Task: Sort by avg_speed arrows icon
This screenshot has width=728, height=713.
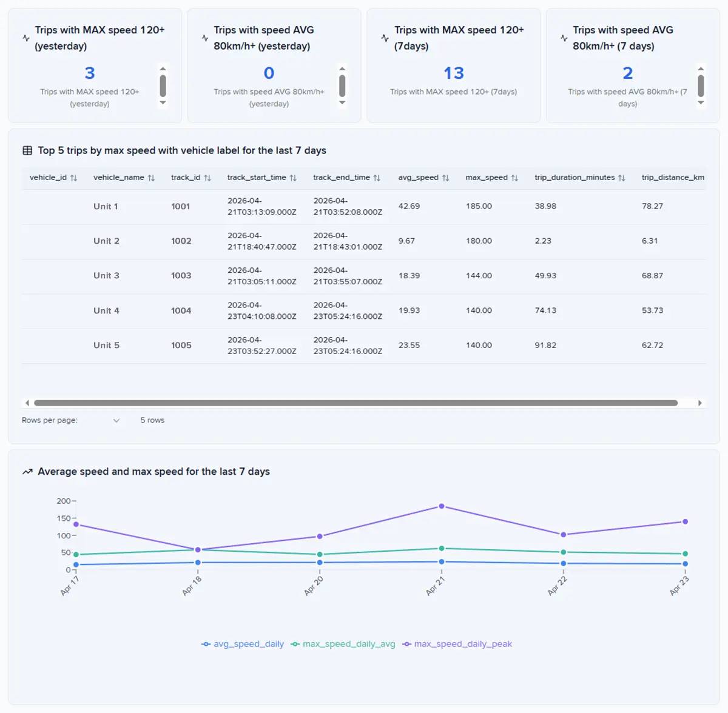Action: pyautogui.click(x=446, y=178)
